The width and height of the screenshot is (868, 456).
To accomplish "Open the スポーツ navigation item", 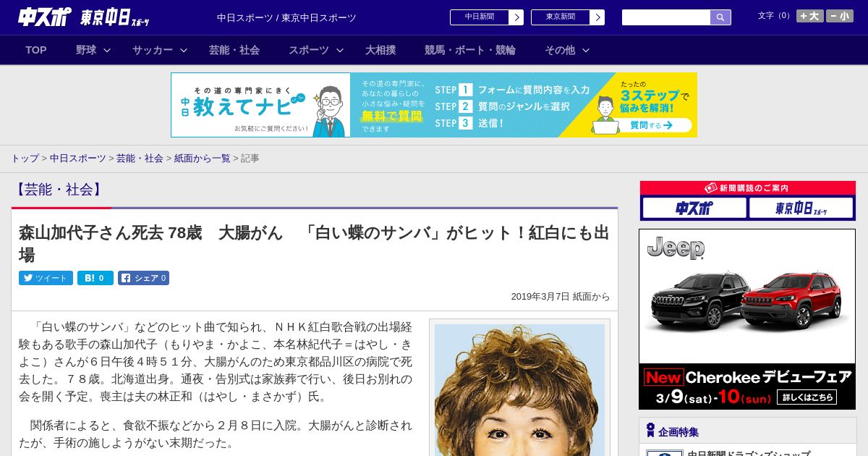I will [309, 50].
